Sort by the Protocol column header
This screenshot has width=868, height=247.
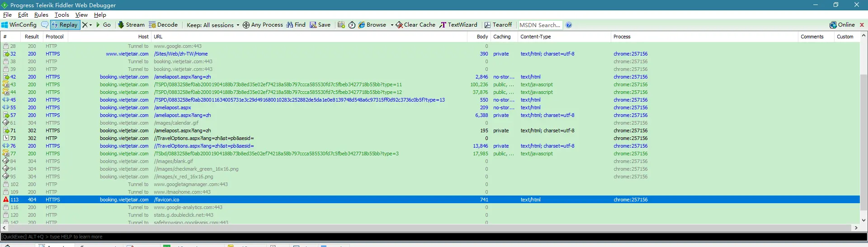point(55,37)
